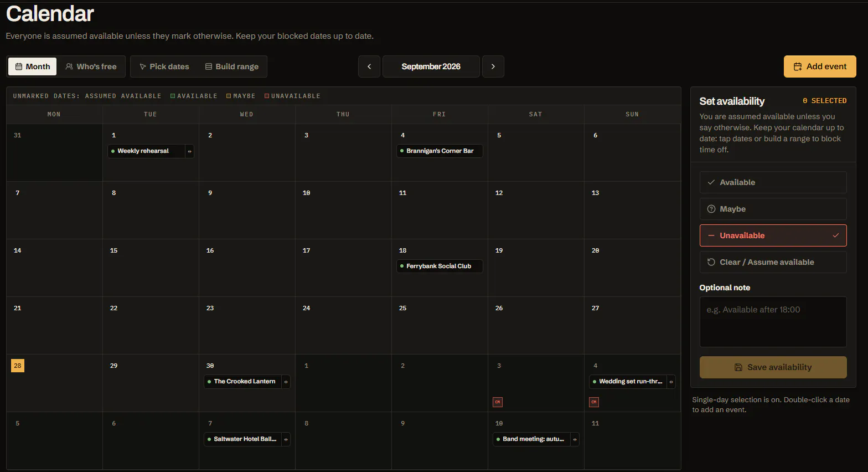The width and height of the screenshot is (868, 472).
Task: Select September 19 on the calendar
Action: [x=536, y=268]
